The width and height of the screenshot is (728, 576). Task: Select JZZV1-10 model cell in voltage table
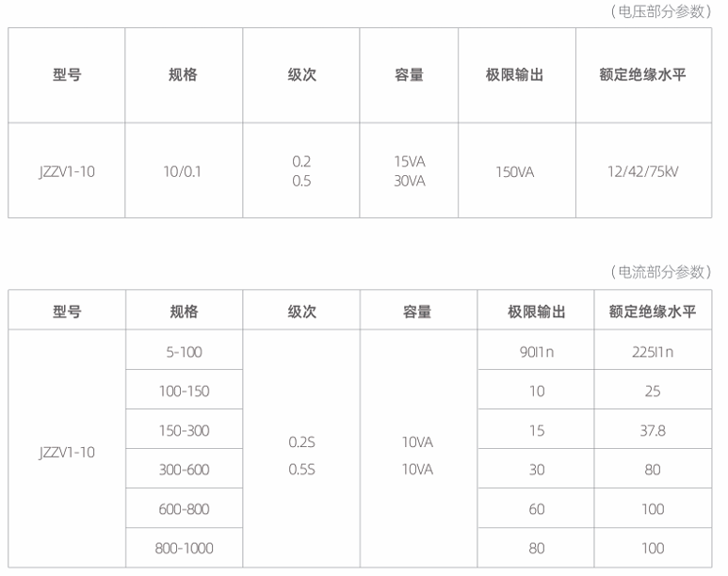pyautogui.click(x=67, y=171)
